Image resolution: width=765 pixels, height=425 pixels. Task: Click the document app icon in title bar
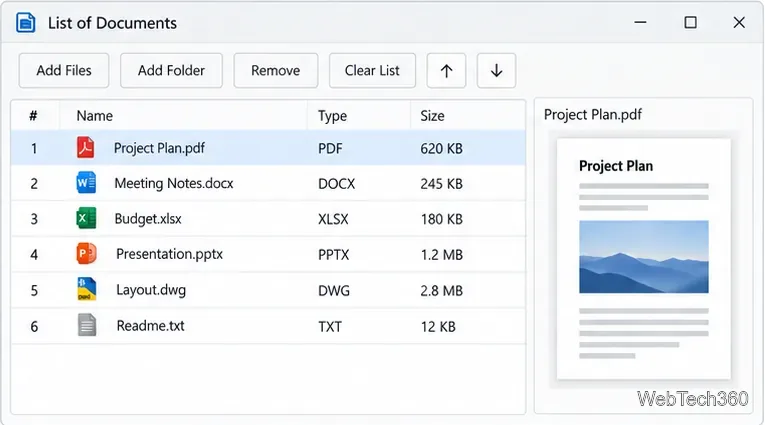(x=25, y=22)
